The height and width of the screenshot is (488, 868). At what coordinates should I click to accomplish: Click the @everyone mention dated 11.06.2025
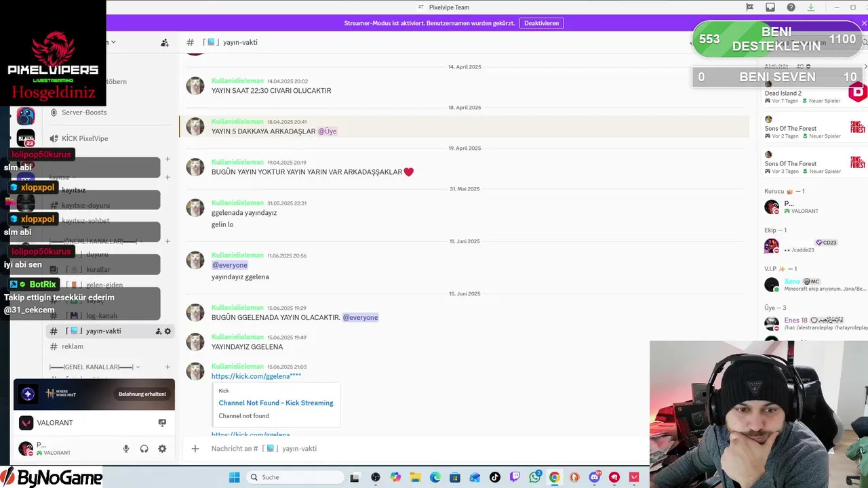pyautogui.click(x=230, y=265)
